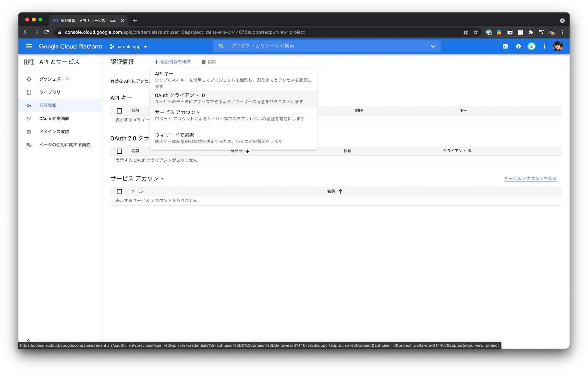The width and height of the screenshot is (588, 373).
Task: Activate Cloud Shell terminal icon
Action: (x=505, y=46)
